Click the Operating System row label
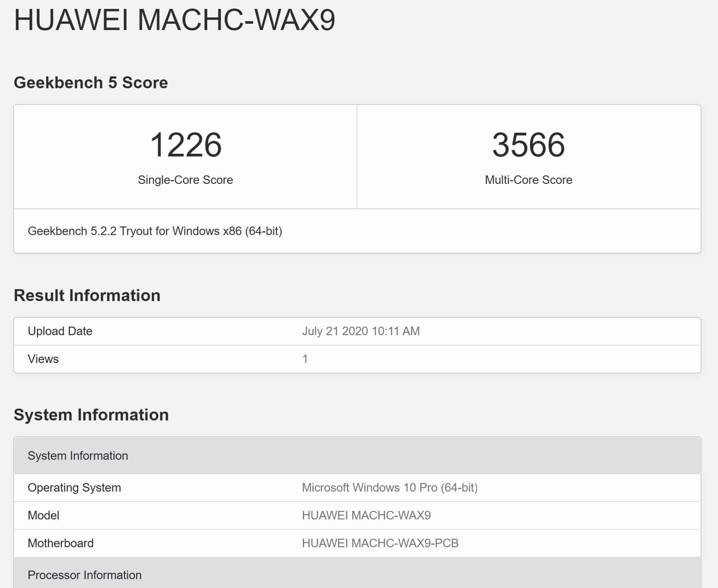 (74, 488)
